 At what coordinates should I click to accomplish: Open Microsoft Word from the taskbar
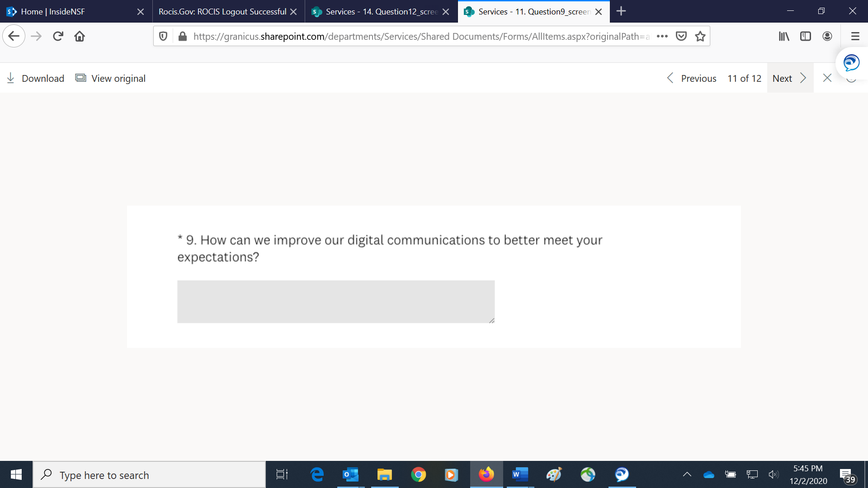tap(520, 474)
